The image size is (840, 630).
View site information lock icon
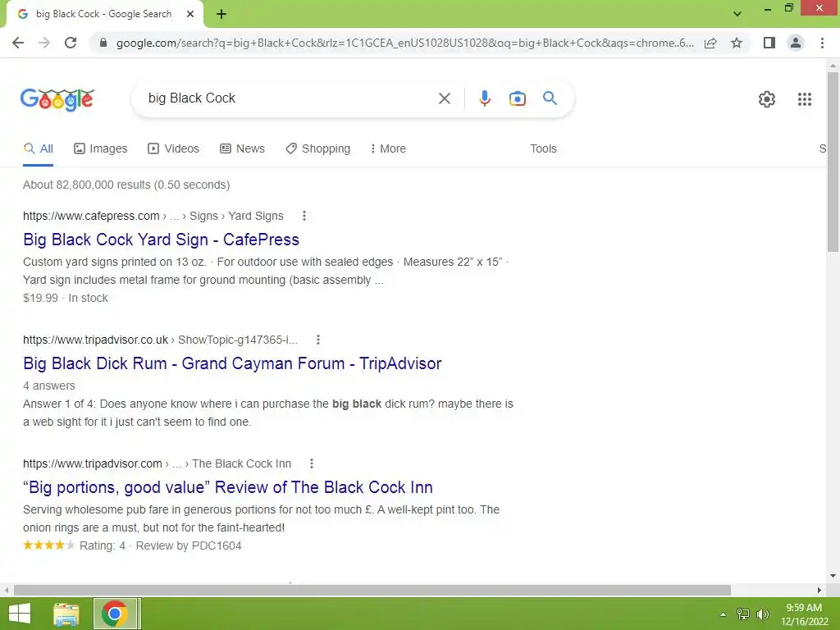[104, 43]
